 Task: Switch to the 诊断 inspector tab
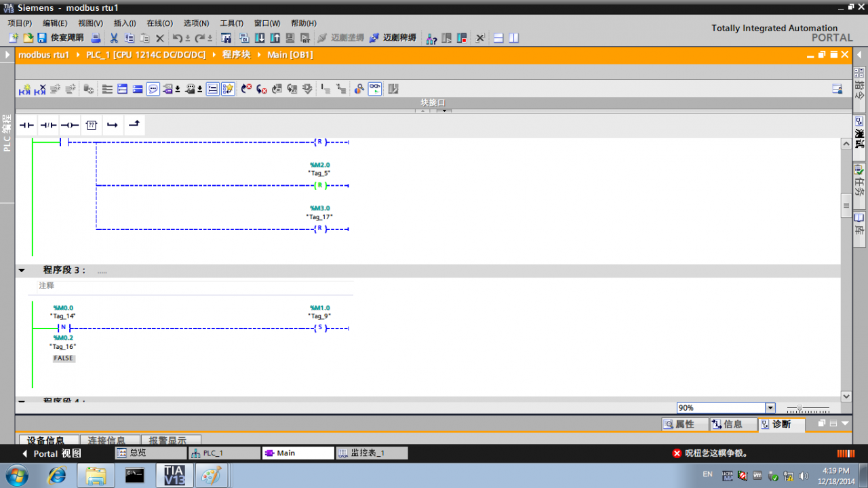[781, 424]
